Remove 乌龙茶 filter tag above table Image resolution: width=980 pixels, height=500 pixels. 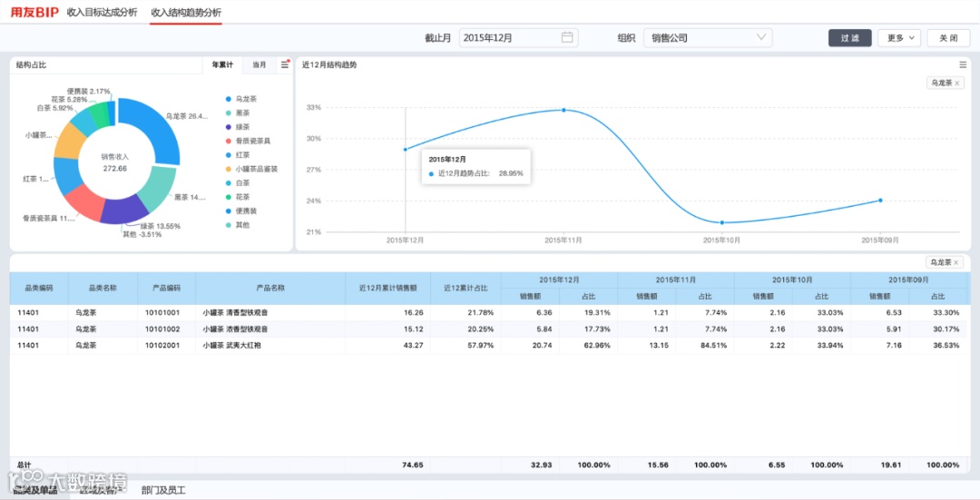(x=957, y=263)
